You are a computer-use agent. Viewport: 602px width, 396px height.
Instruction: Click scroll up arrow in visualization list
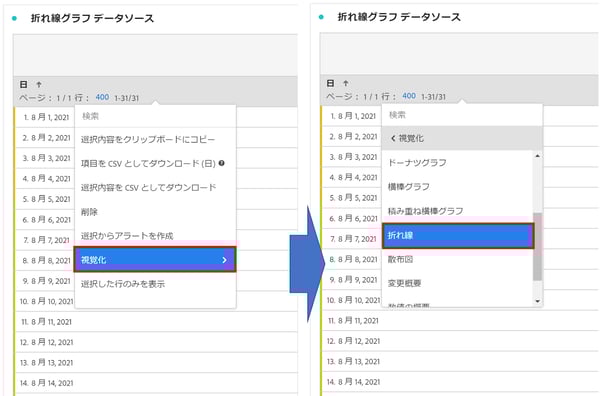coord(538,156)
